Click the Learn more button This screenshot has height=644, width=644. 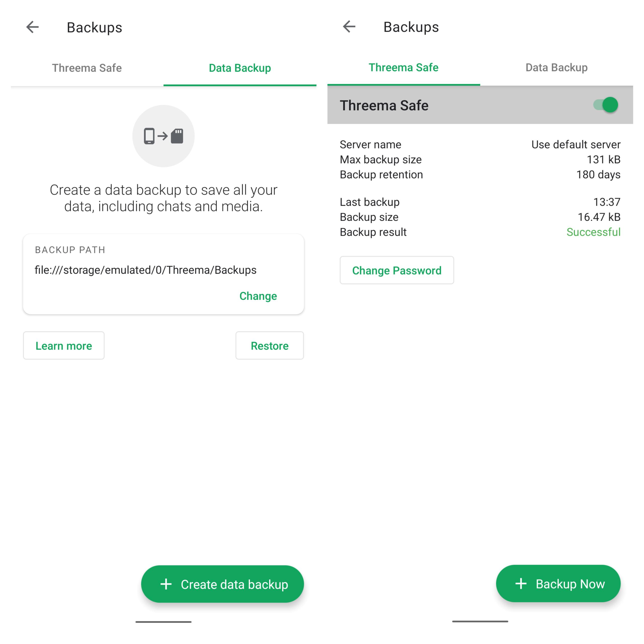tap(64, 346)
